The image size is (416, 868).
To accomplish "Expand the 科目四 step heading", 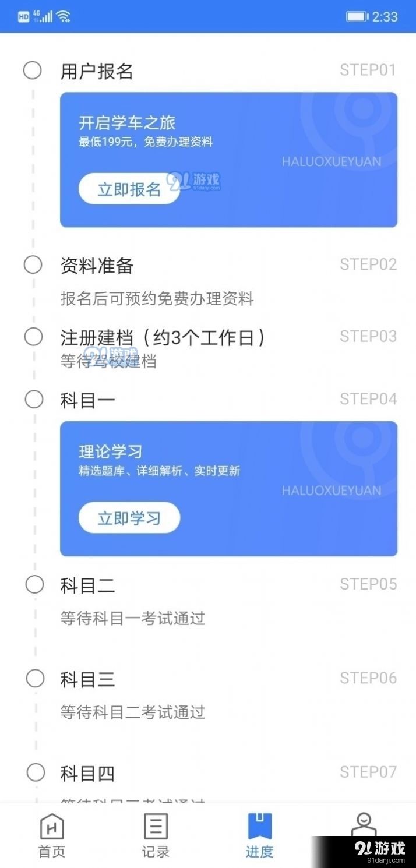I will tap(87, 774).
